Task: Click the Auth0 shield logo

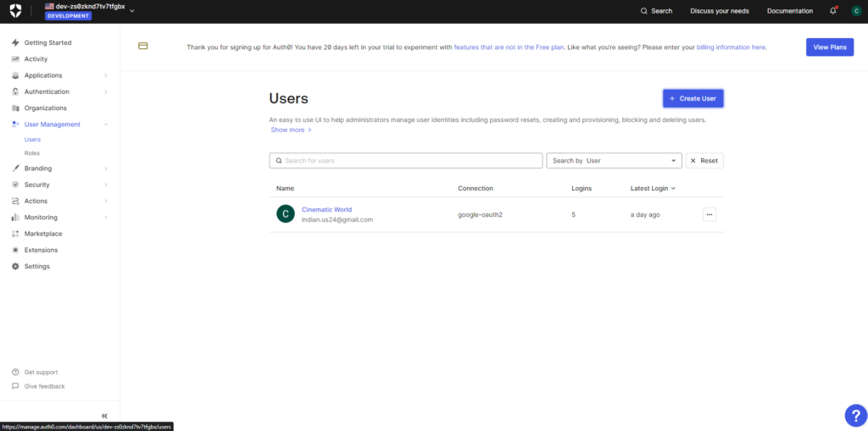Action: (x=17, y=11)
